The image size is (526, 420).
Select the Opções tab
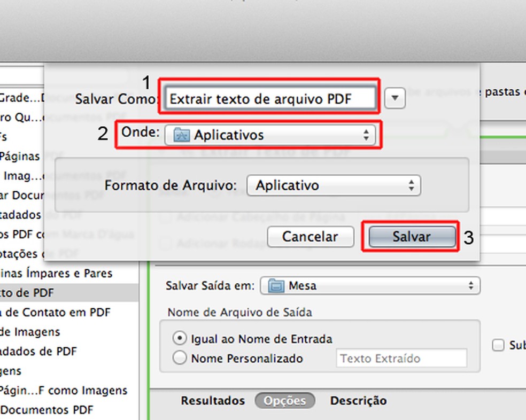click(x=285, y=400)
